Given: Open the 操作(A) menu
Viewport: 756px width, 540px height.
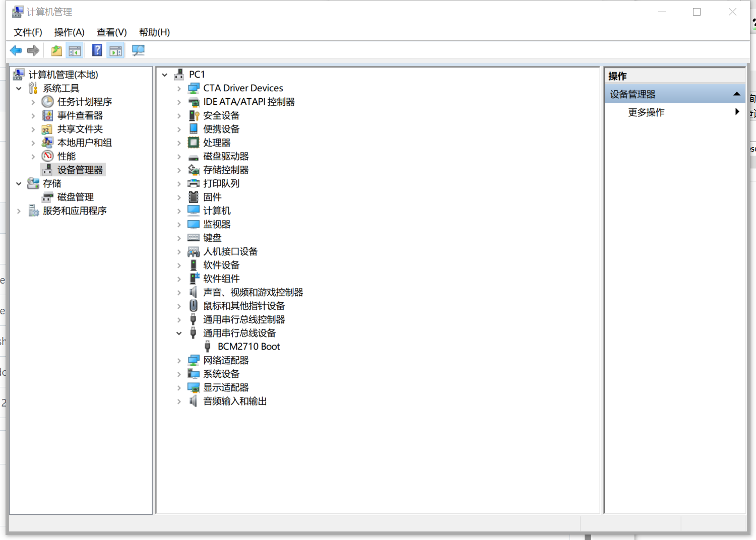Looking at the screenshot, I should click(x=69, y=32).
